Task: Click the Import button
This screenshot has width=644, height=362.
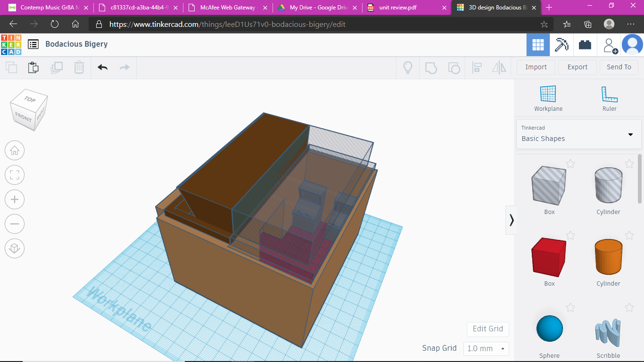Action: (536, 67)
